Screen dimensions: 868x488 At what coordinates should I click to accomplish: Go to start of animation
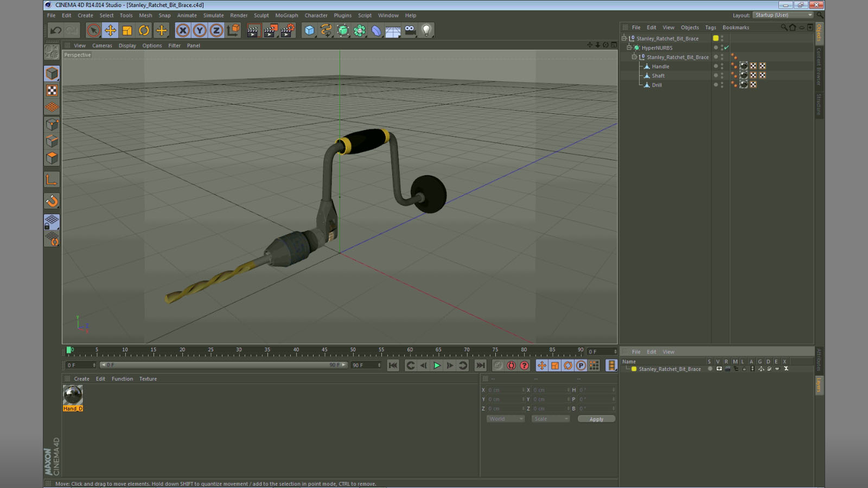tap(393, 365)
